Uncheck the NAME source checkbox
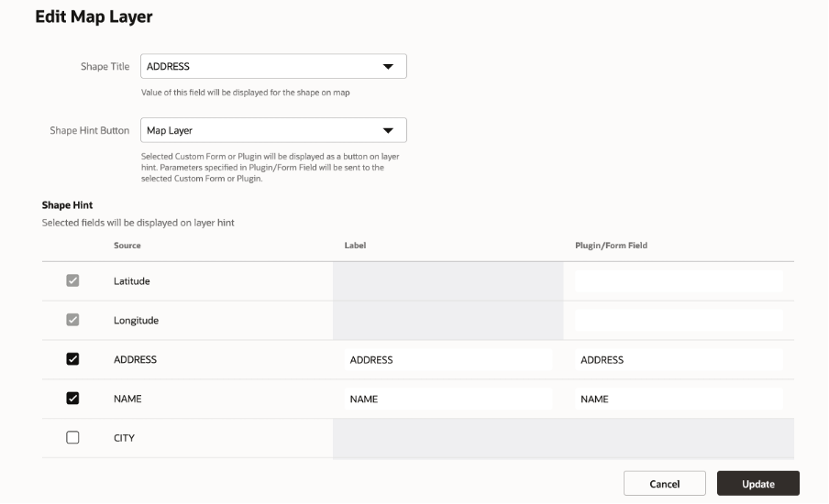 72,398
